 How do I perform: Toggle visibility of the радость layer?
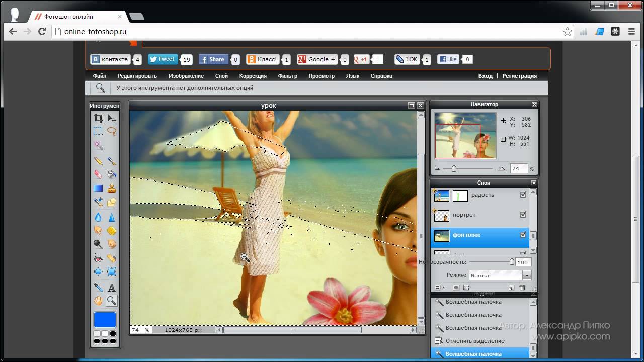523,195
